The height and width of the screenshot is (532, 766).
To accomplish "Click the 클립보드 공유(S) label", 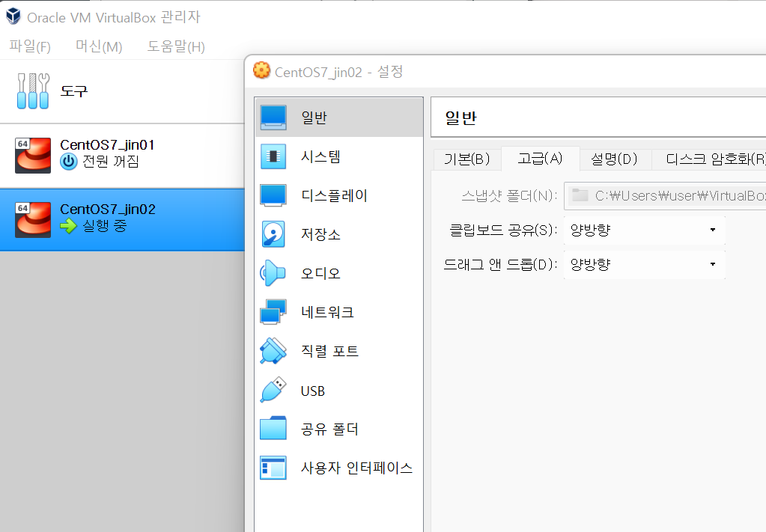I will 503,230.
